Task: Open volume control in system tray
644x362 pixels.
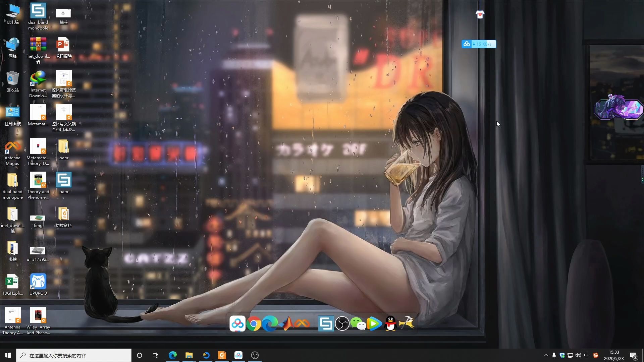Action: tap(578, 355)
